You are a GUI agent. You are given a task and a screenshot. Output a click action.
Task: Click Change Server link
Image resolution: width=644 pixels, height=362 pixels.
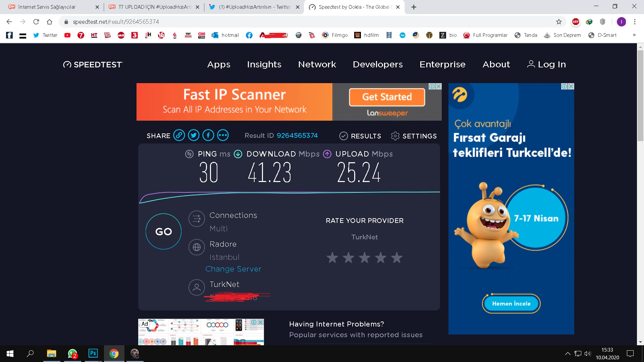[233, 269]
